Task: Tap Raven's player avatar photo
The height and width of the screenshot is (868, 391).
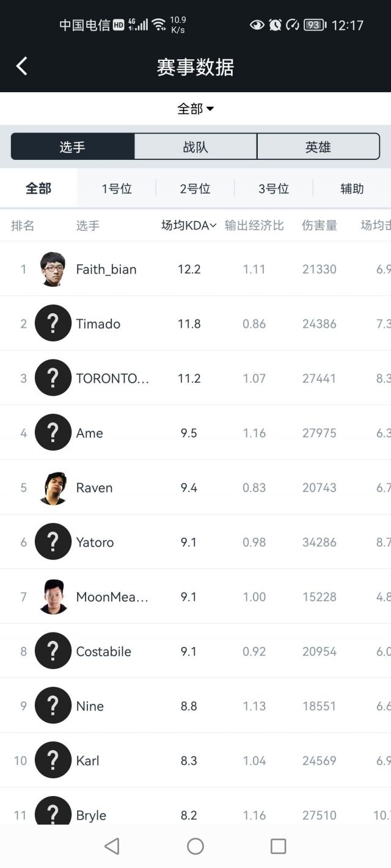Action: point(53,488)
